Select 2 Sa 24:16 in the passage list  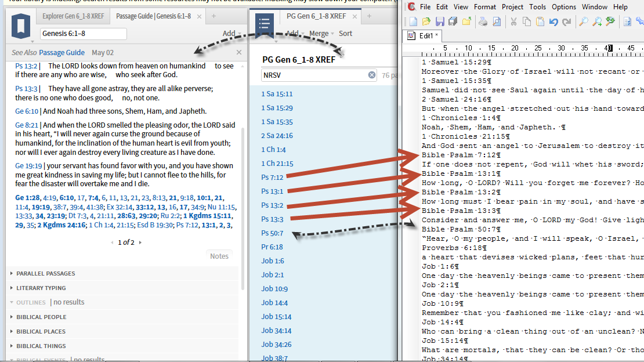[x=277, y=136]
